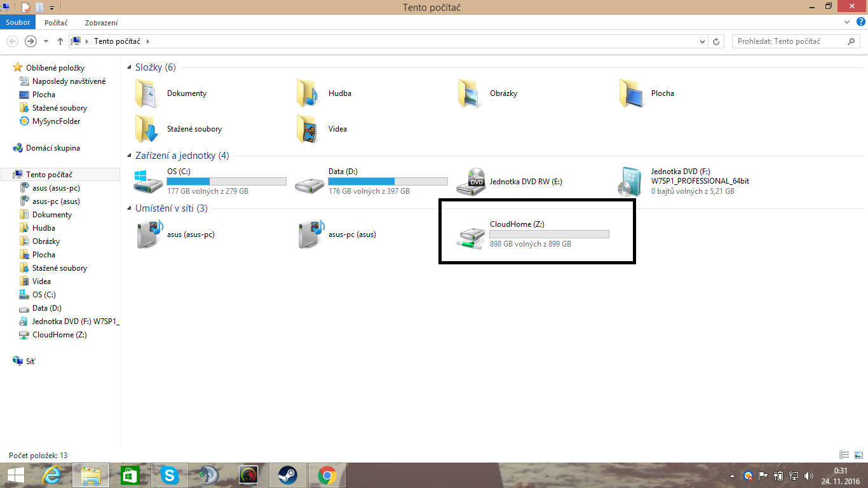This screenshot has height=488, width=868.
Task: Select the Dokumenty folder icon in main pane
Action: click(x=147, y=93)
